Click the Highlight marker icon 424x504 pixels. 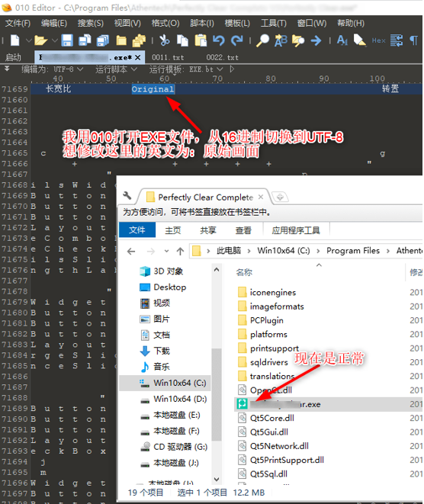pos(360,40)
